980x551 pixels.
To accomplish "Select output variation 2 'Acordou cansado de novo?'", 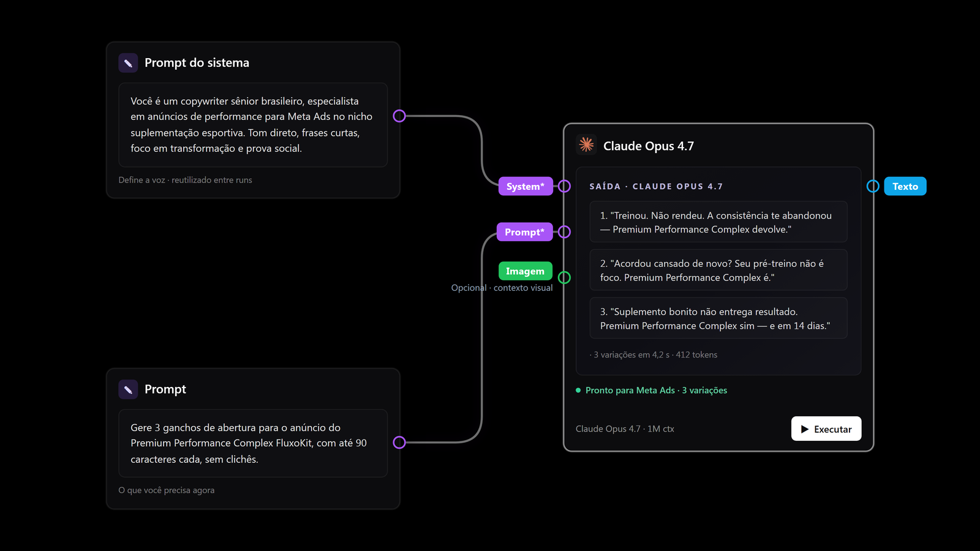I will pyautogui.click(x=718, y=270).
